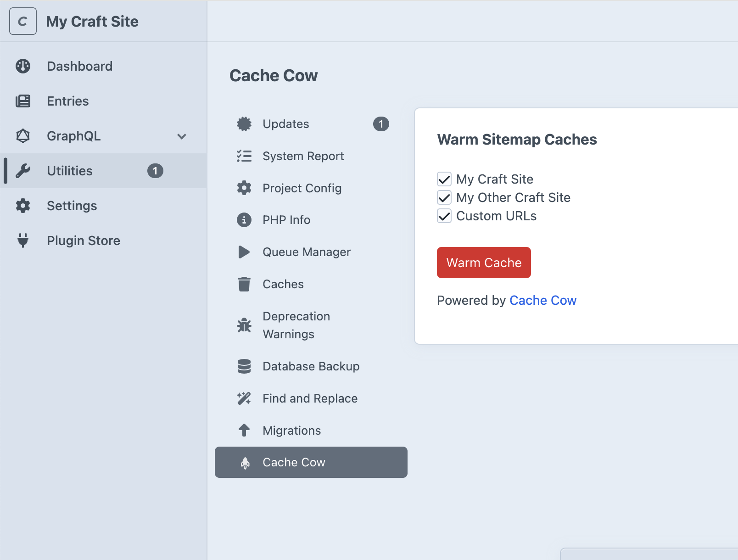The height and width of the screenshot is (560, 738).
Task: Click the Dashboard gauge icon
Action: [23, 66]
